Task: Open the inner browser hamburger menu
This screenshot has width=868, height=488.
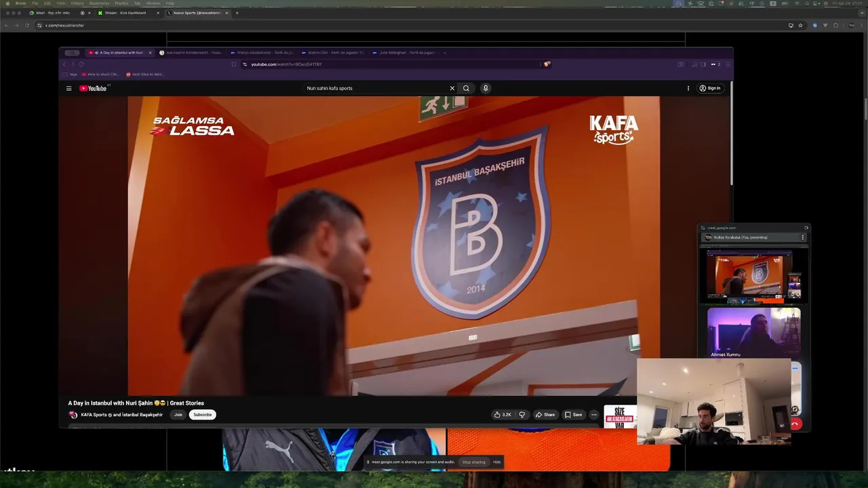Action: [x=728, y=64]
